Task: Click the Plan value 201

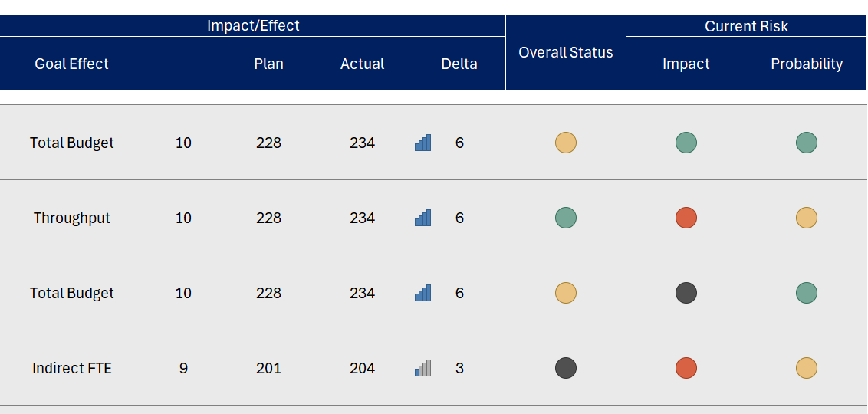Action: click(x=269, y=368)
